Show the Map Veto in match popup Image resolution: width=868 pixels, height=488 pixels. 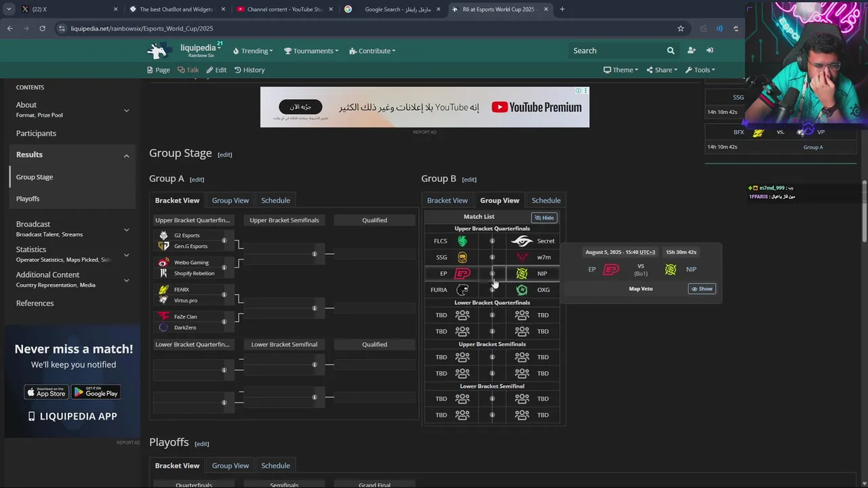tap(702, 289)
